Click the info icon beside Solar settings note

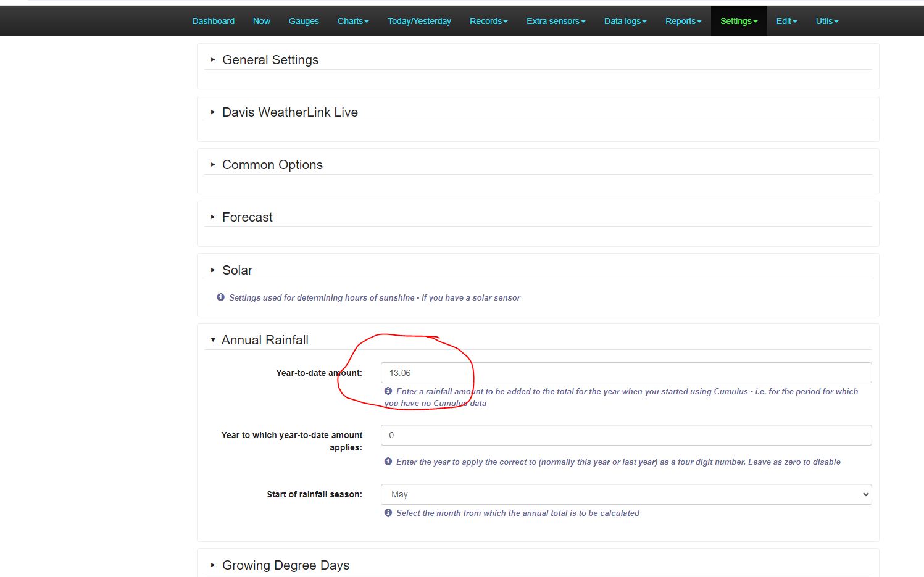tap(220, 297)
